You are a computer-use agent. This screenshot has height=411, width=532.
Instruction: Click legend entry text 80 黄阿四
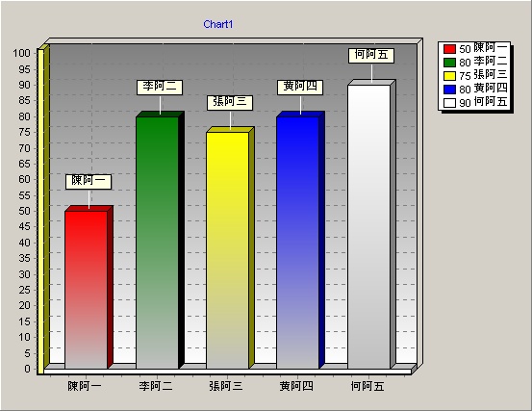coord(483,89)
